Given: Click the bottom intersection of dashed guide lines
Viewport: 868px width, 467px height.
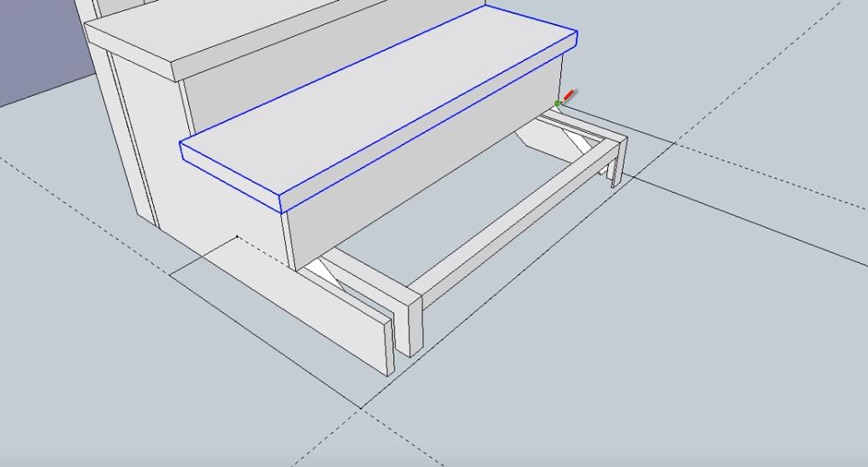Looking at the screenshot, I should tap(361, 408).
